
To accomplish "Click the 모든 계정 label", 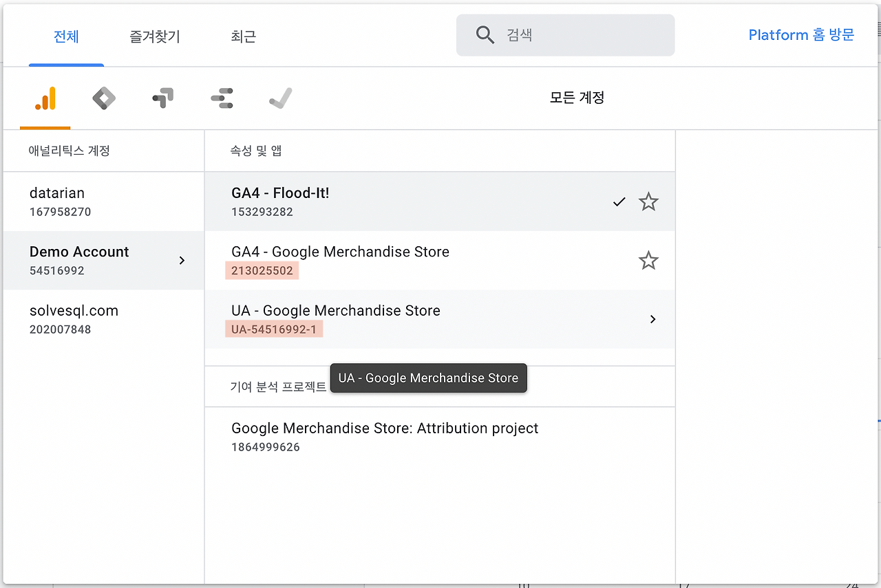I will [577, 98].
